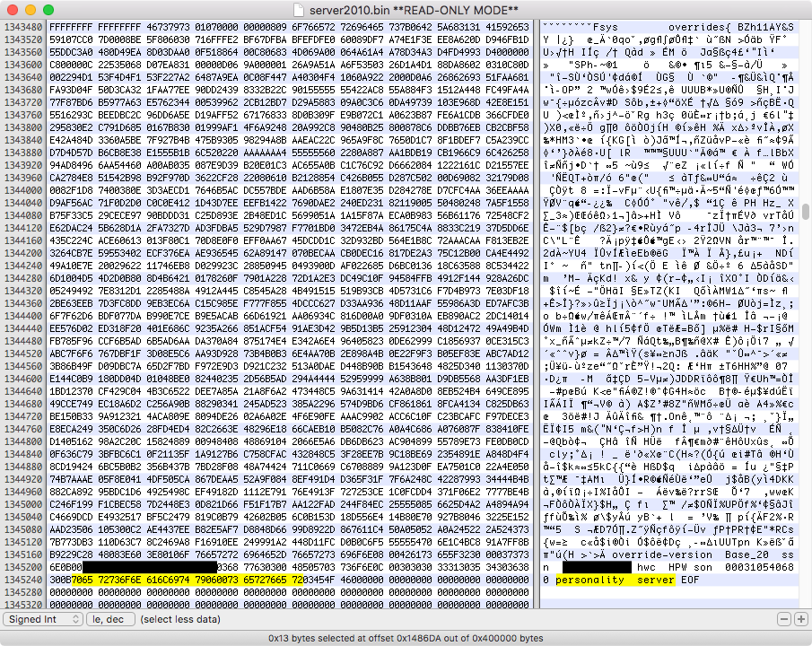Click hex value 46000000 in row 1345240
This screenshot has height=646, width=812.
pyautogui.click(x=362, y=580)
